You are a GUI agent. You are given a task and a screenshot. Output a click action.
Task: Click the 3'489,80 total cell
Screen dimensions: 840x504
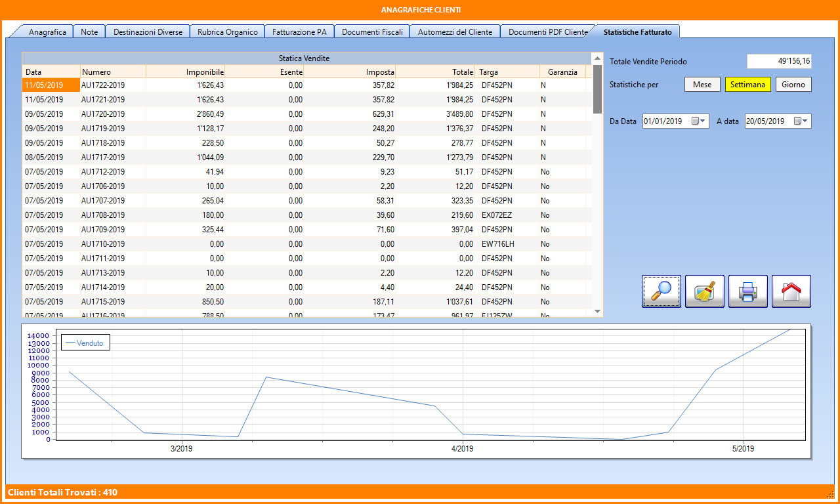[x=435, y=114]
